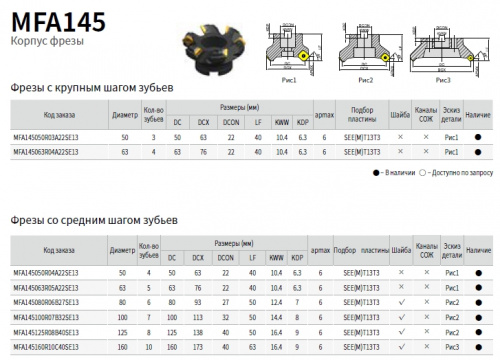This screenshot has height=360, width=500.
Task: Select order code MFA145063R05A22SE13
Action: pyautogui.click(x=46, y=288)
